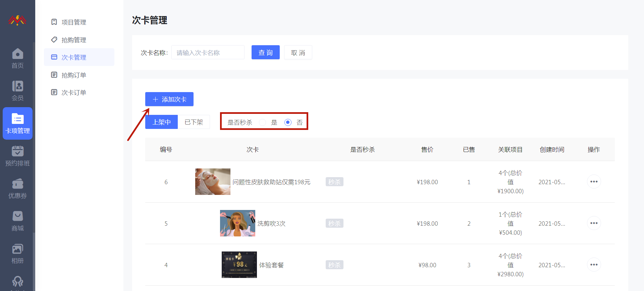Click 售价 column header

click(x=427, y=149)
